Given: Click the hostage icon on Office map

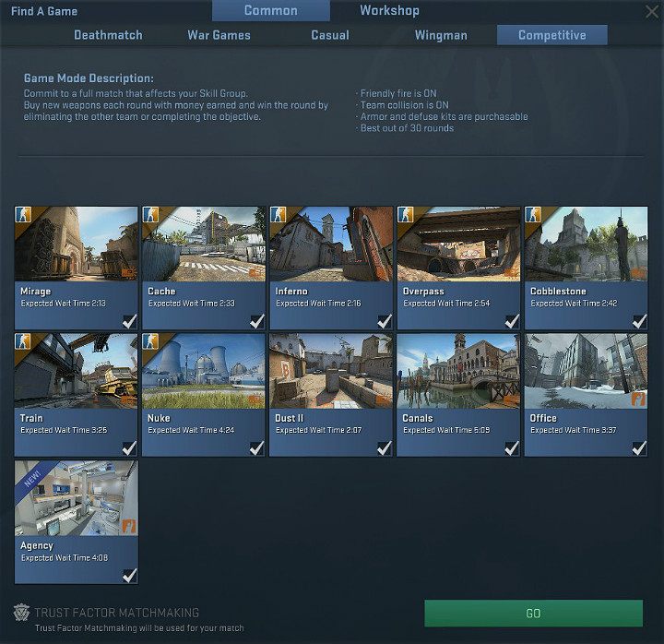Looking at the screenshot, I should (637, 399).
